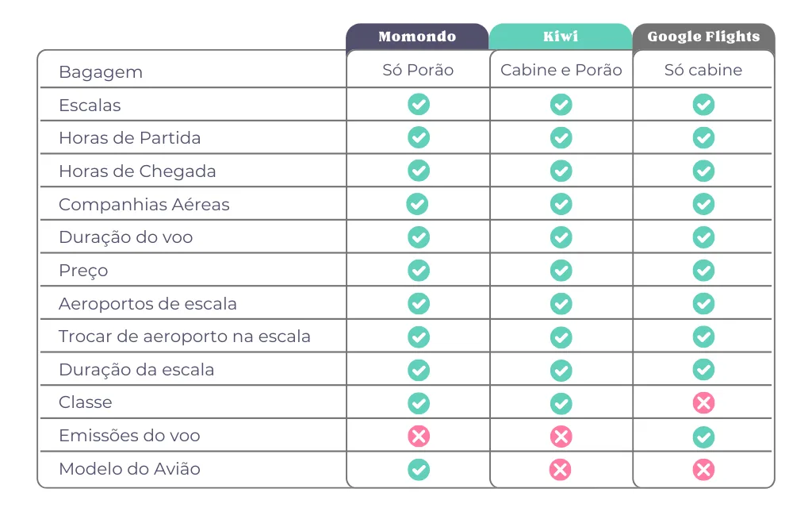Select the Kiwi column header
The width and height of the screenshot is (812, 527).
click(x=561, y=37)
